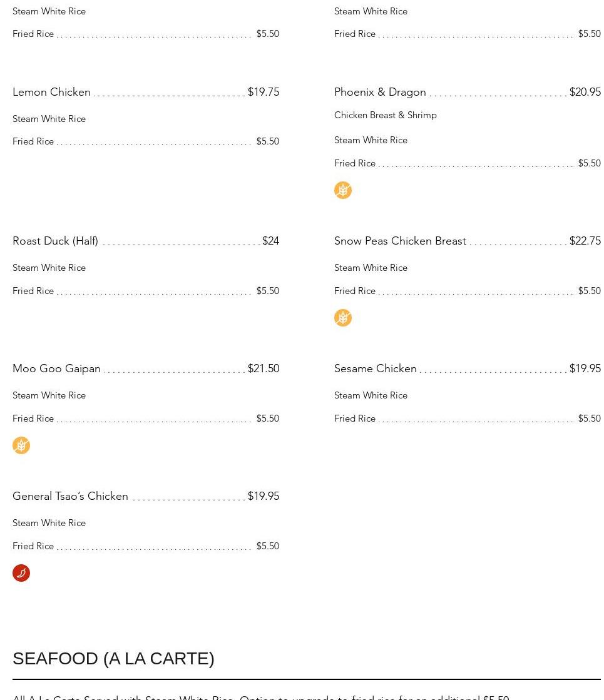Open the Phoenix & Dragon menu item

380,92
